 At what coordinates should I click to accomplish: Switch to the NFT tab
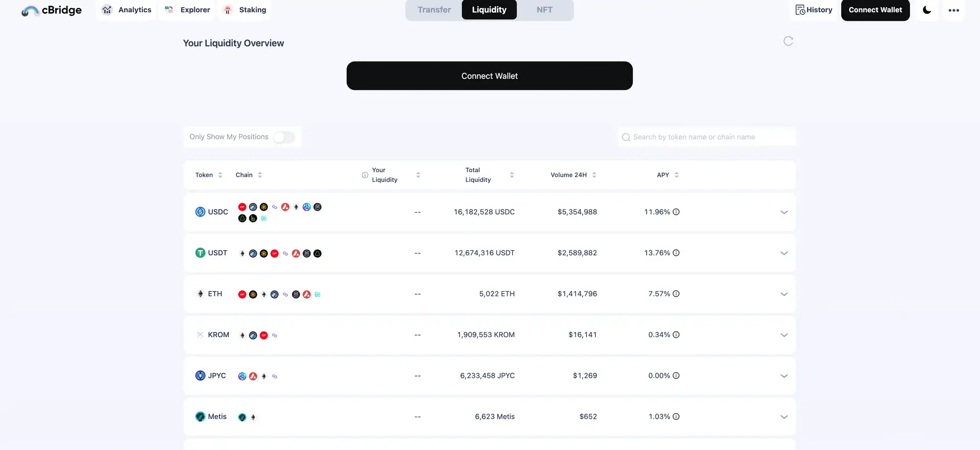click(544, 10)
